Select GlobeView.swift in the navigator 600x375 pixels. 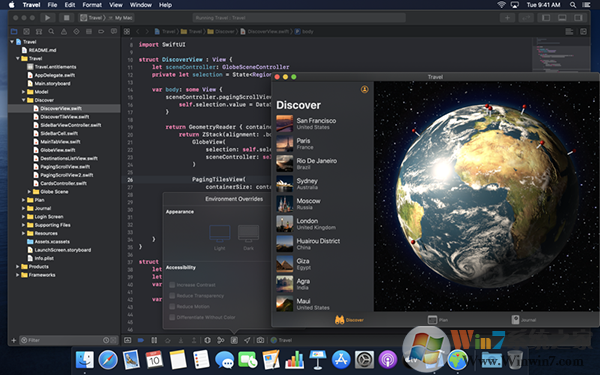(x=57, y=150)
